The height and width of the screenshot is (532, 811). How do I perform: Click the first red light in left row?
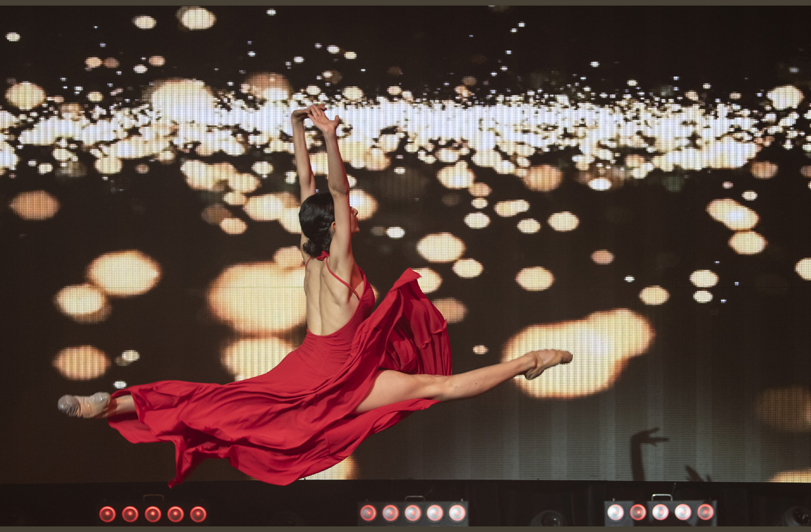coord(107,514)
